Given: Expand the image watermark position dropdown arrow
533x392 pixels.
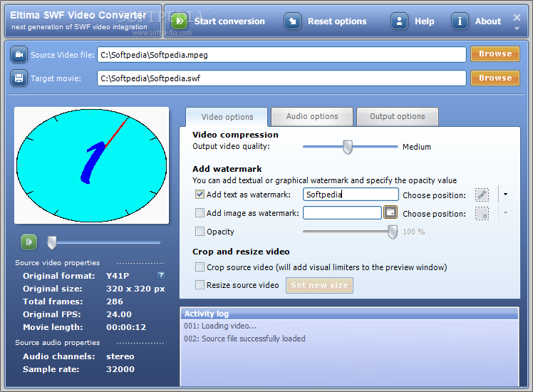Looking at the screenshot, I should click(x=505, y=213).
